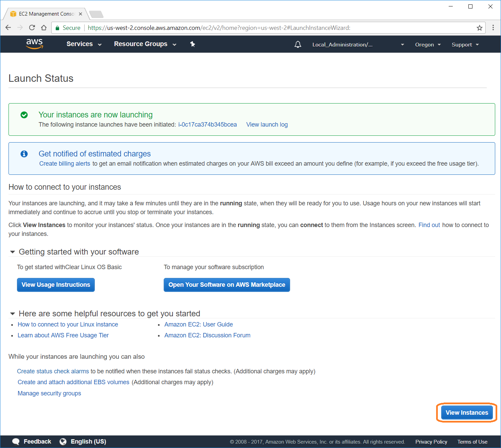The image size is (501, 448).
Task: Select English (US) language option
Action: [88, 442]
